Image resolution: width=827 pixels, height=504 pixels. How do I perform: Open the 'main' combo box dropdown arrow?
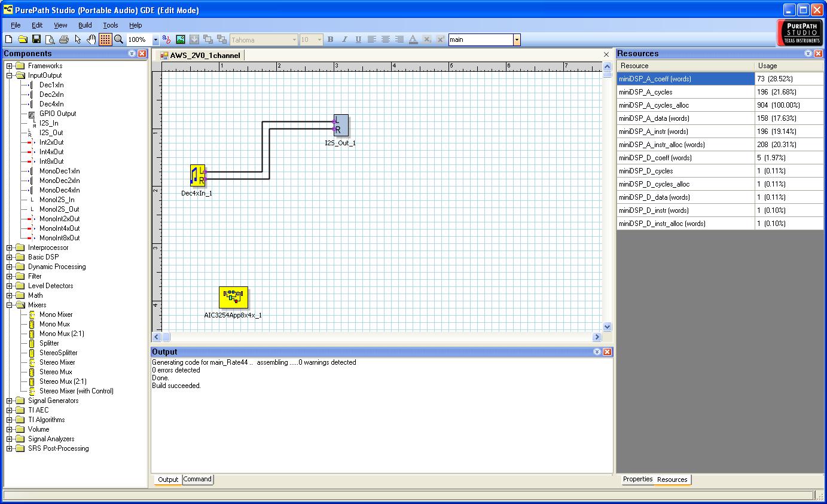click(517, 39)
